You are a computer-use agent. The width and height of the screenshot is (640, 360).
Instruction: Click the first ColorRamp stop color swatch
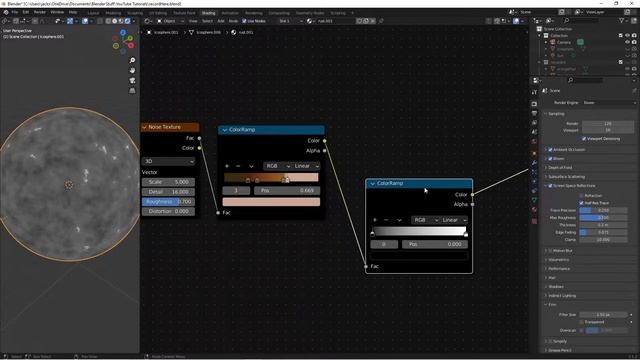coord(271,202)
